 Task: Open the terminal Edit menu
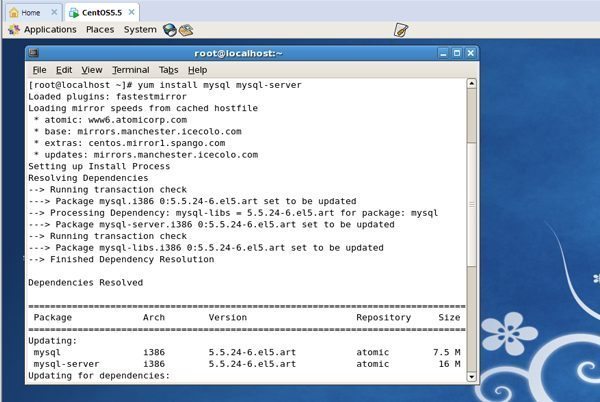click(x=64, y=70)
